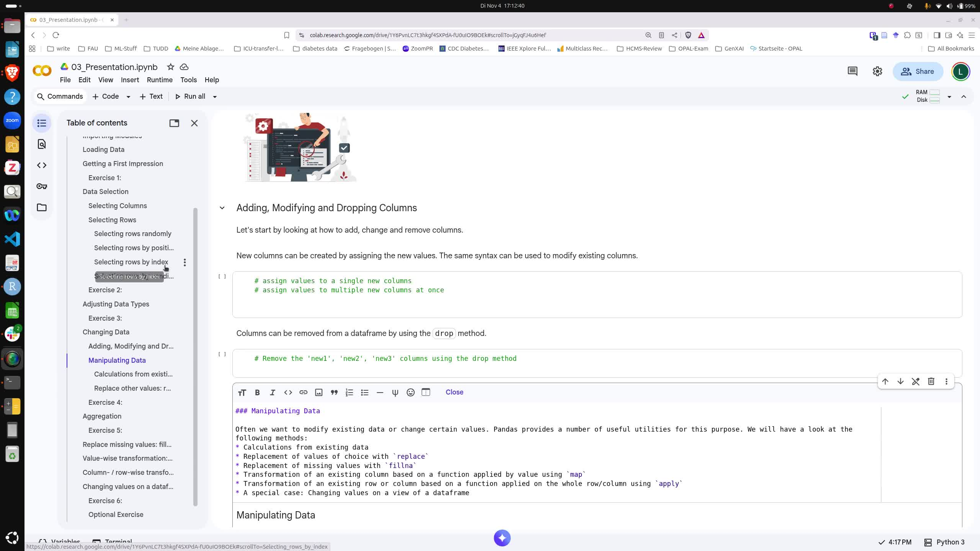Open Visual Studio Code from the dock
Screen dimensions: 980x551
pyautogui.click(x=12, y=239)
